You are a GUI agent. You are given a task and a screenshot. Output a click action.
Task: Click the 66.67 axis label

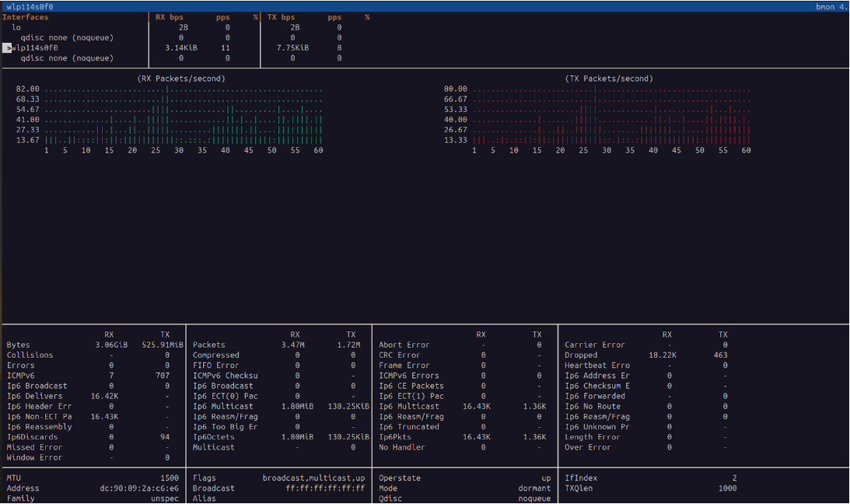coord(456,100)
